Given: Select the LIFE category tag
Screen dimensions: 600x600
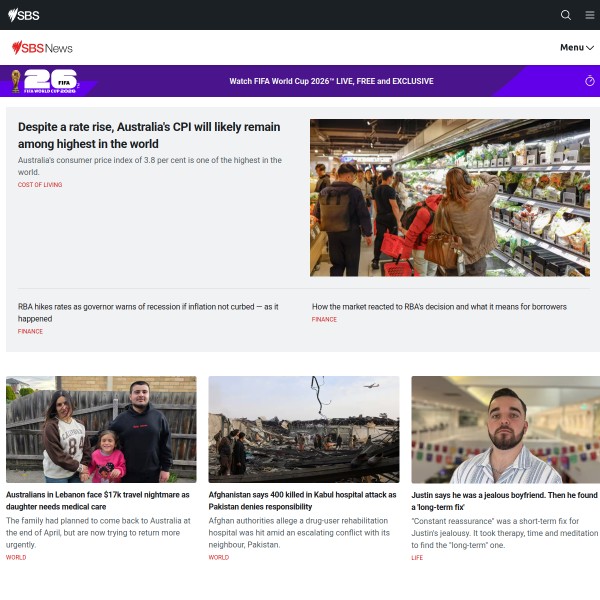Looking at the screenshot, I should (x=417, y=558).
